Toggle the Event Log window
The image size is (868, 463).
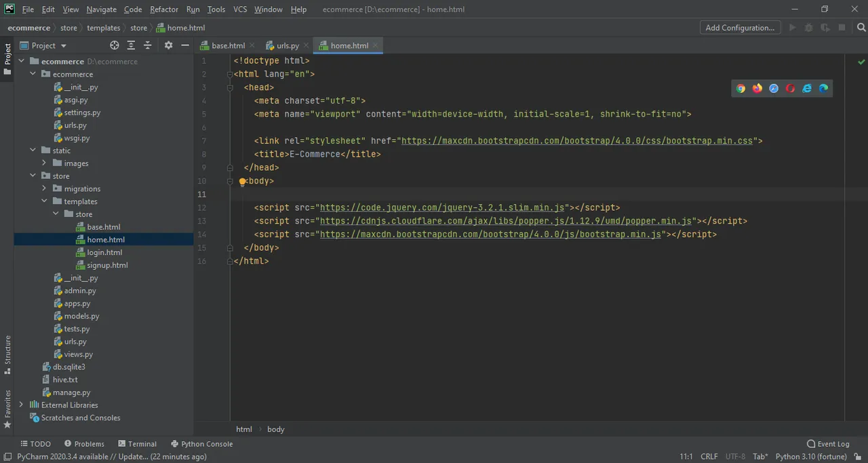[828, 444]
